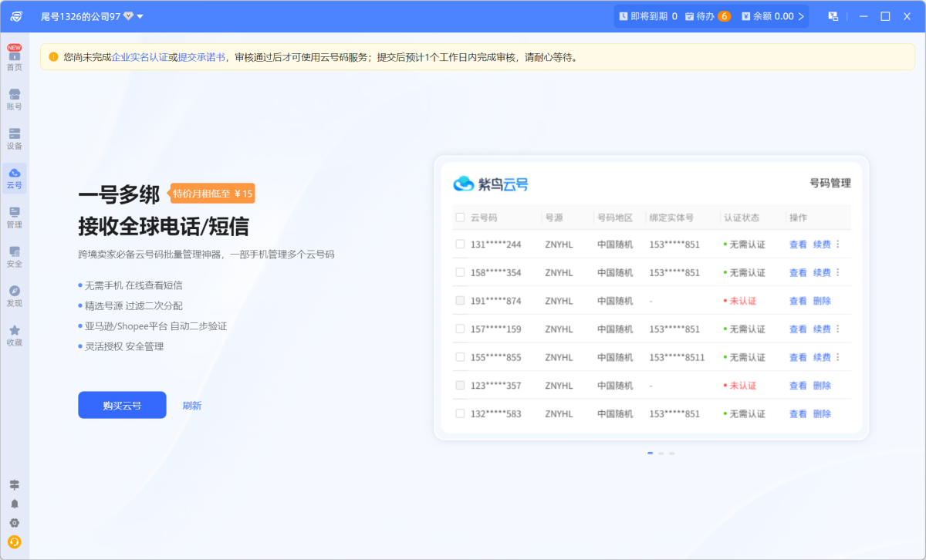Open the 安全 security sidebar section

tap(15, 257)
